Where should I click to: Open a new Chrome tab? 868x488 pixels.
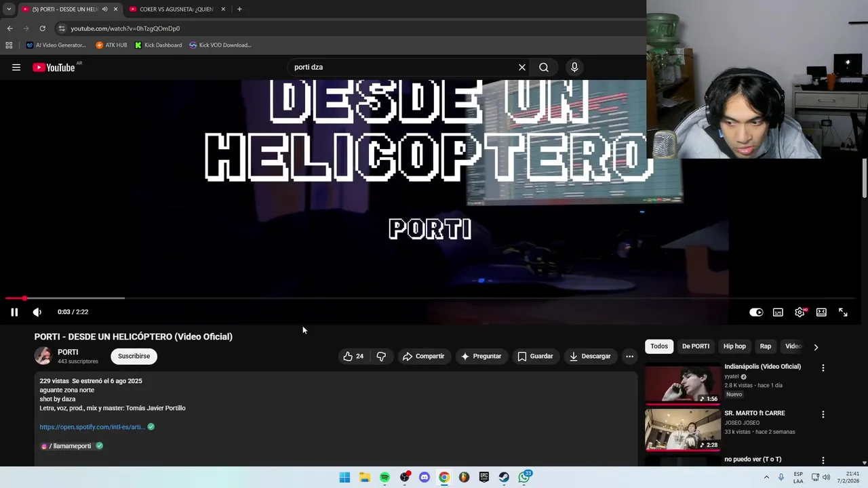point(239,9)
